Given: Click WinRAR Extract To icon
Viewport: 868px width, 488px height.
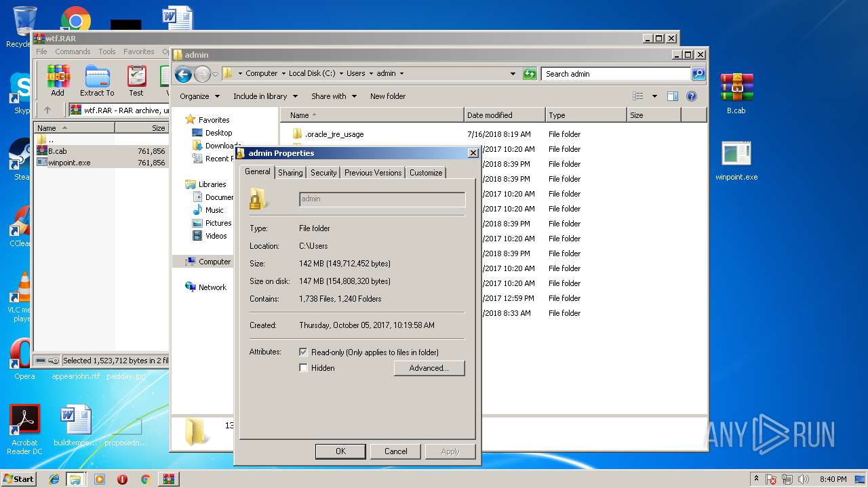Looking at the screenshot, I should pyautogui.click(x=97, y=81).
